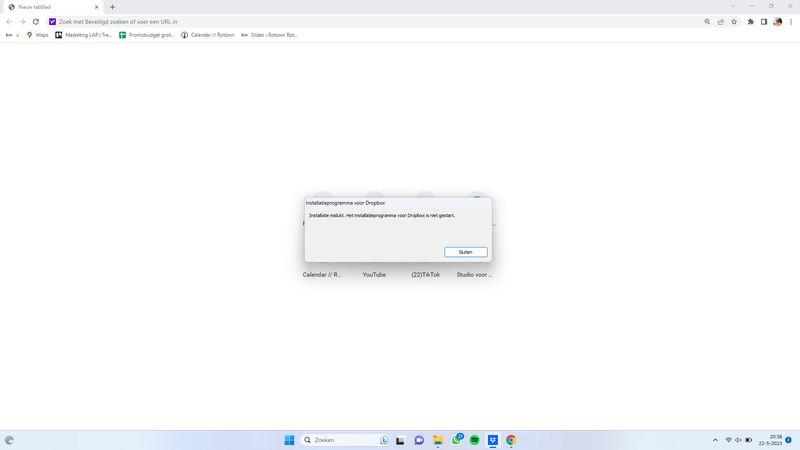Viewport: 800px width, 450px height.
Task: Open the clock and date 20:38
Action: point(770,440)
